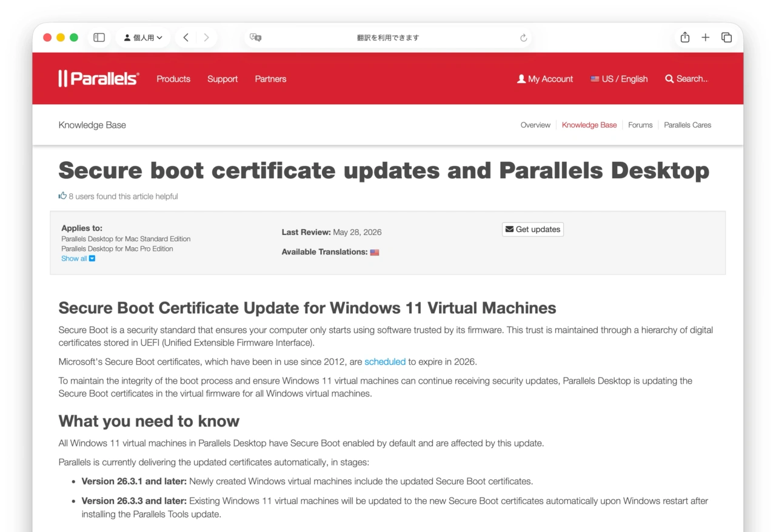Screen dimensions: 776x532
Task: Click 'Last Review: May 28, 2026' text
Action: click(x=332, y=232)
